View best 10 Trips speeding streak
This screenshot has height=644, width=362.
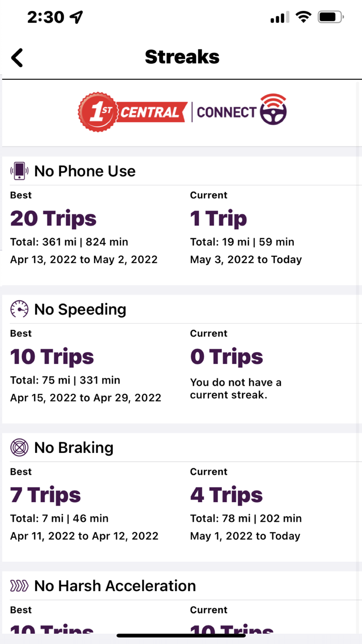[52, 357]
